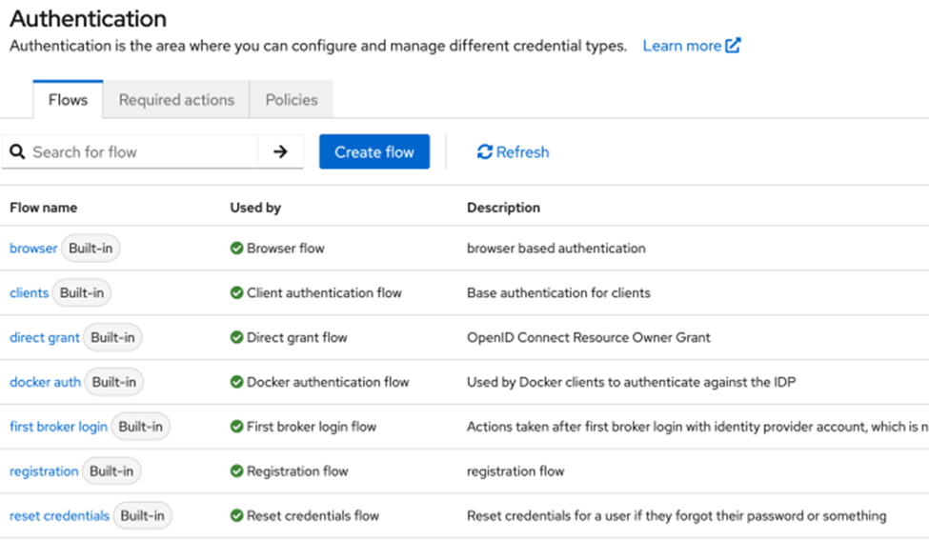Click the 'Registration flow' used-by text

pyautogui.click(x=297, y=471)
